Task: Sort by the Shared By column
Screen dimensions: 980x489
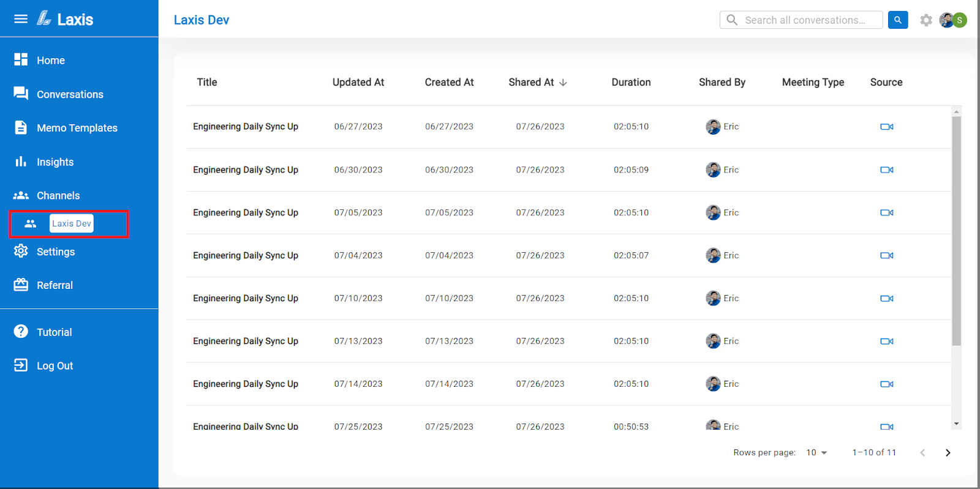Action: coord(722,82)
